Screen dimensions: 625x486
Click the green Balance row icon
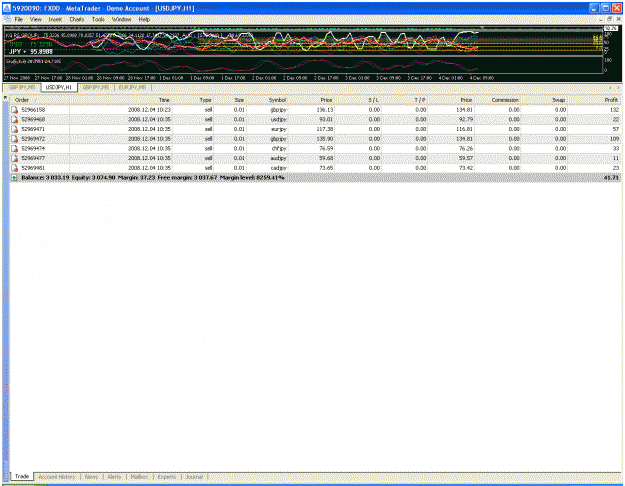coord(14,178)
